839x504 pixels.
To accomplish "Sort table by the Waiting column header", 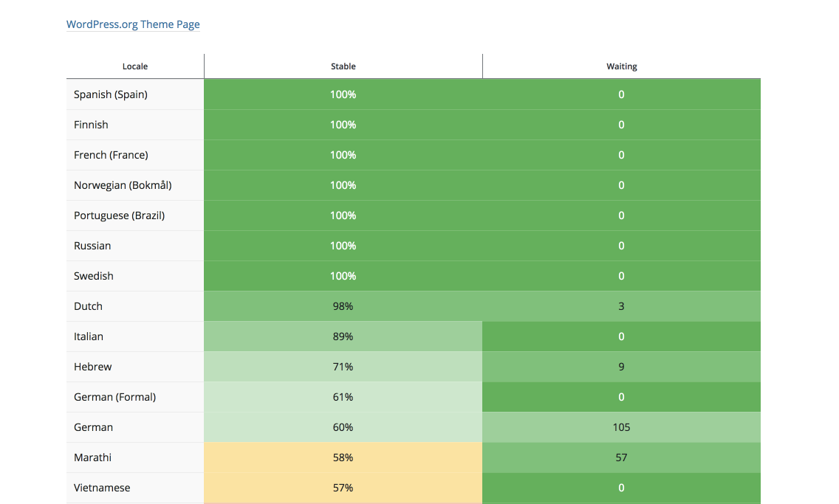I will pyautogui.click(x=621, y=66).
